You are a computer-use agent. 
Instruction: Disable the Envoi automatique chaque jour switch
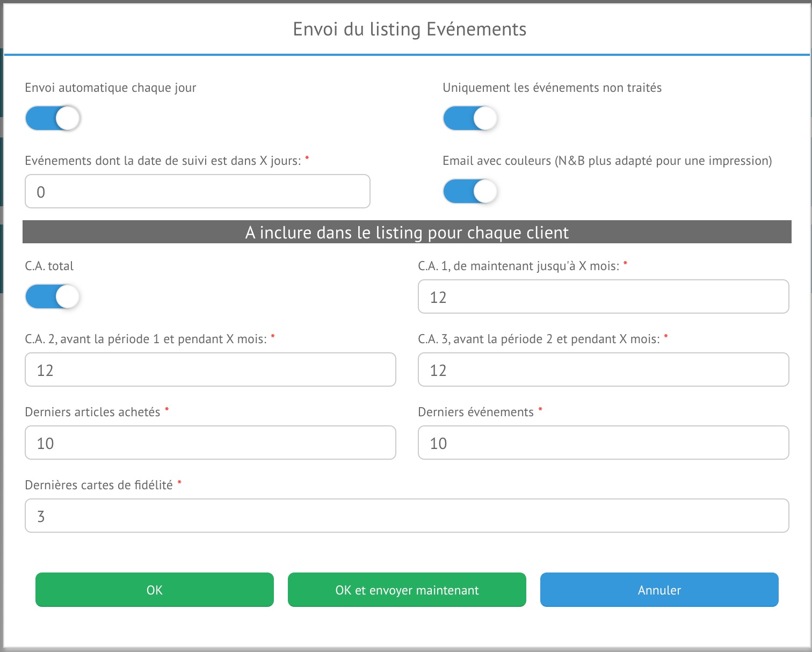tap(53, 119)
